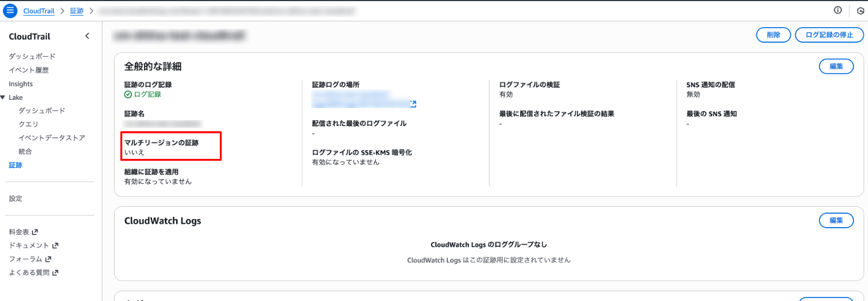Go to CloudTrail breadcrumb link

coord(39,10)
